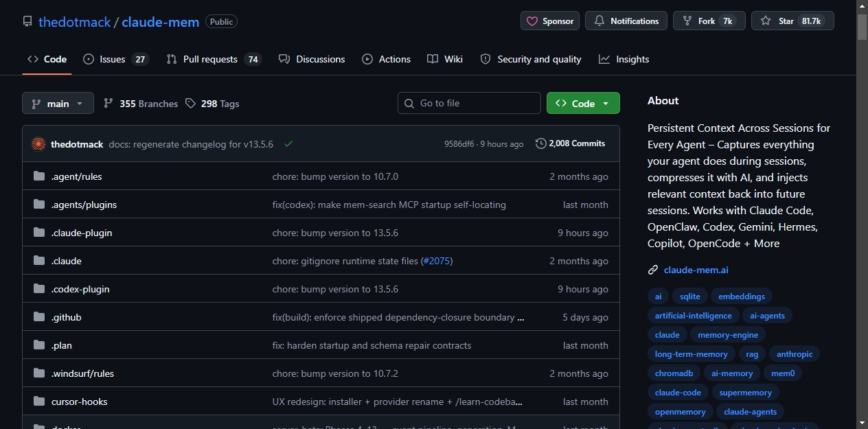Click the memory-engine topic tag

click(x=728, y=335)
